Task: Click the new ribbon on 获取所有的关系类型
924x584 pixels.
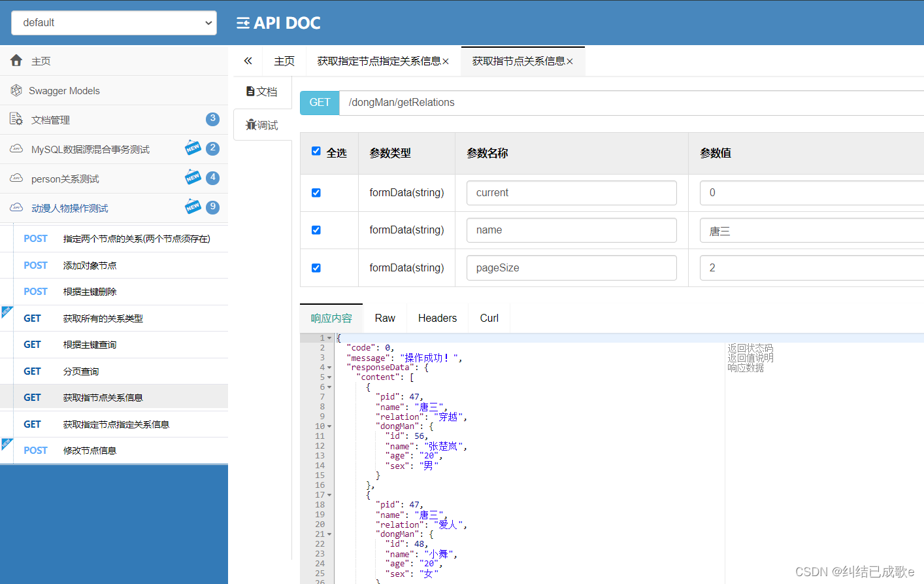Action: click(7, 311)
